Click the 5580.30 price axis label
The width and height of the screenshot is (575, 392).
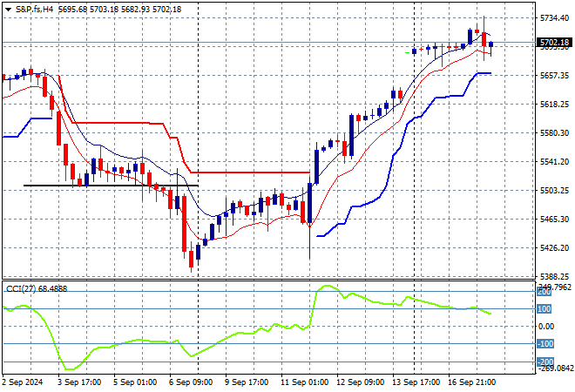pyautogui.click(x=556, y=132)
